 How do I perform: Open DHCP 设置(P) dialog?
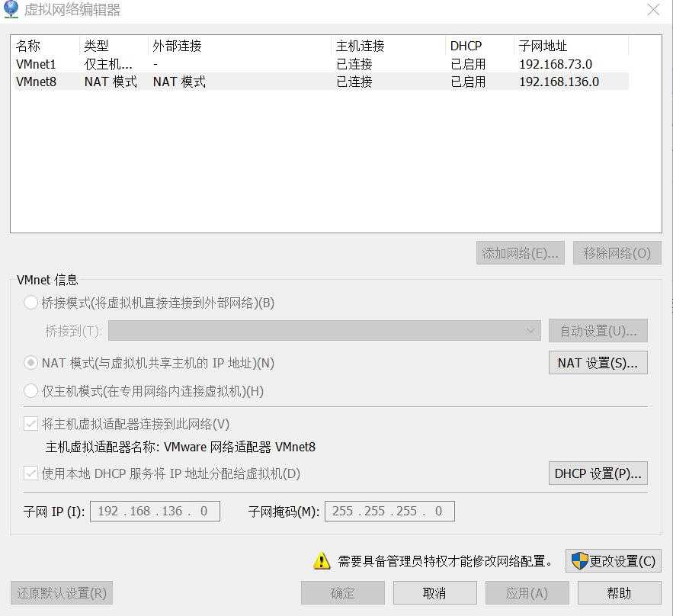coord(598,473)
